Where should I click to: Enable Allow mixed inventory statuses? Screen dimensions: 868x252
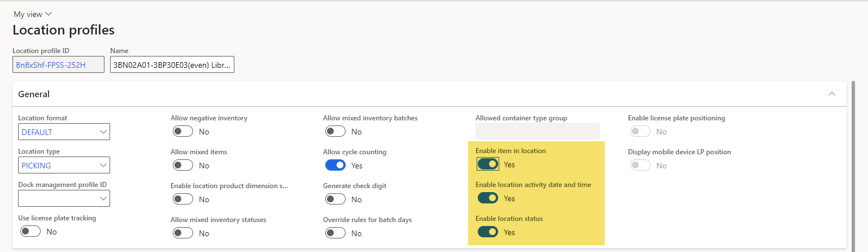pyautogui.click(x=183, y=233)
